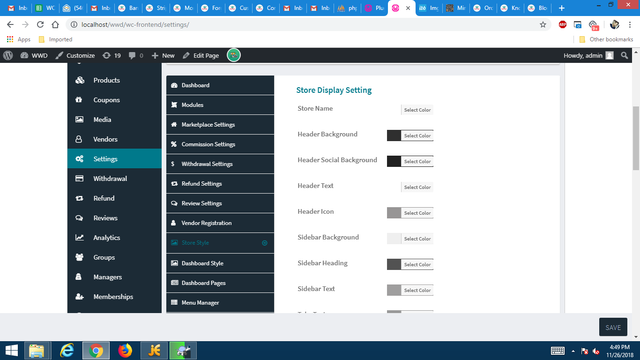Open jEdit from the taskbar
640x360 pixels.
point(154,351)
